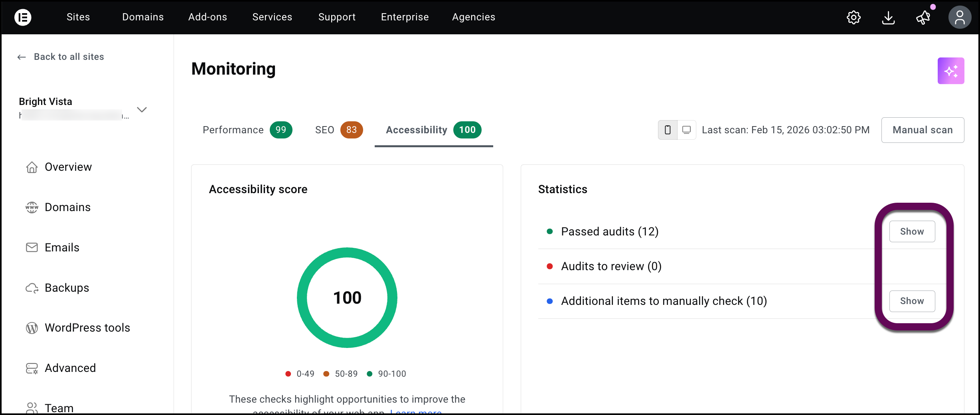Show the Passed audits list
The image size is (980, 415).
tap(912, 231)
